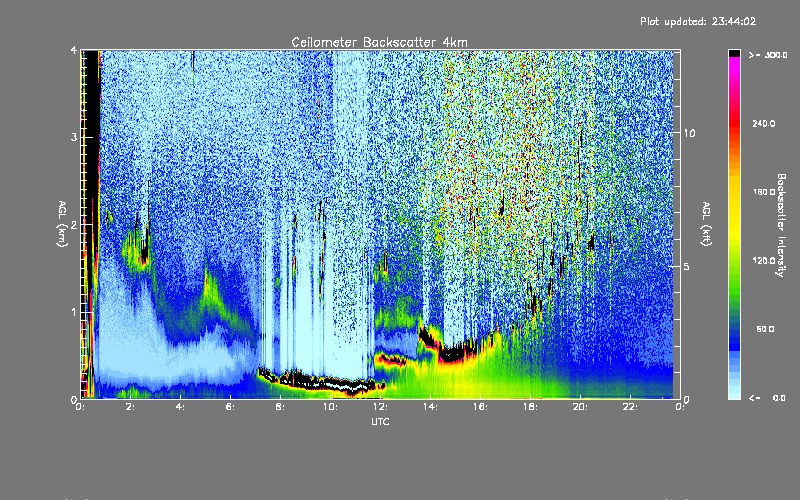Click the "2:" UTC time tick label
This screenshot has height=500, width=800.
(131, 407)
